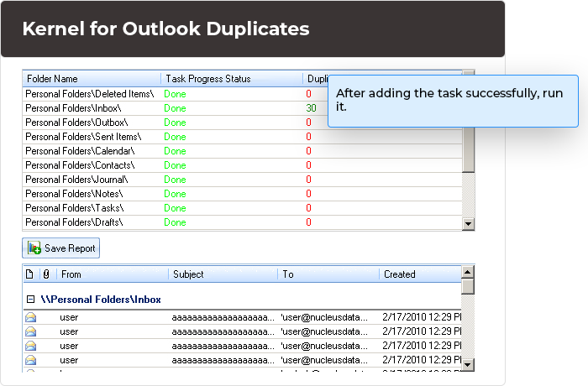The image size is (588, 386).
Task: Click the document type column icon
Action: [x=29, y=274]
